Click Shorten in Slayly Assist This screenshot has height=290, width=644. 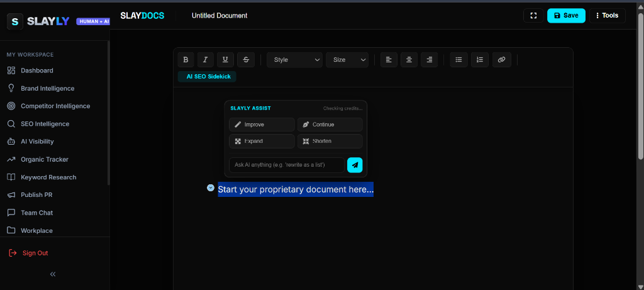[x=330, y=141]
